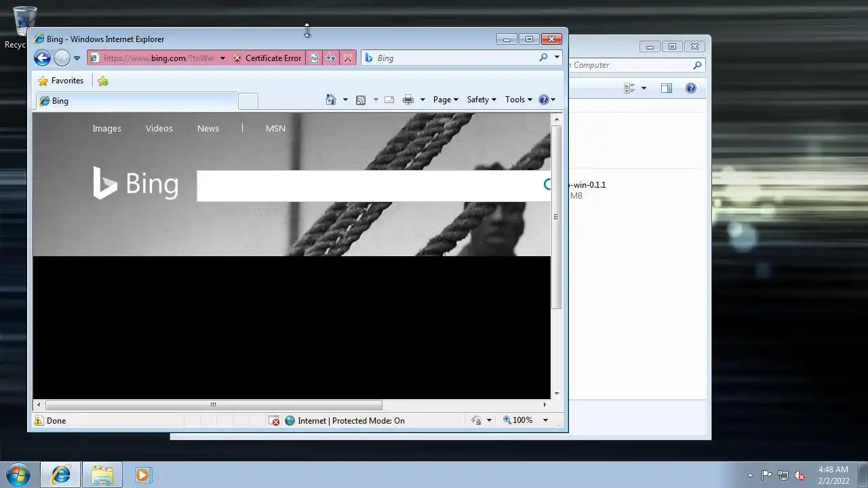The image size is (868, 488).
Task: Click Internet Explorer taskbar icon
Action: (60, 475)
